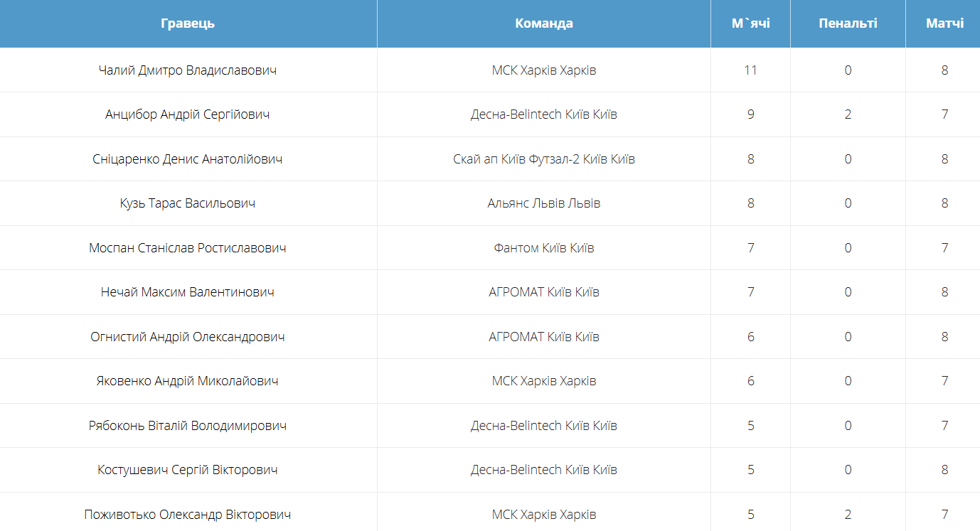Open team Скай ап Київ Футзал-2
980x531 pixels.
(x=544, y=159)
